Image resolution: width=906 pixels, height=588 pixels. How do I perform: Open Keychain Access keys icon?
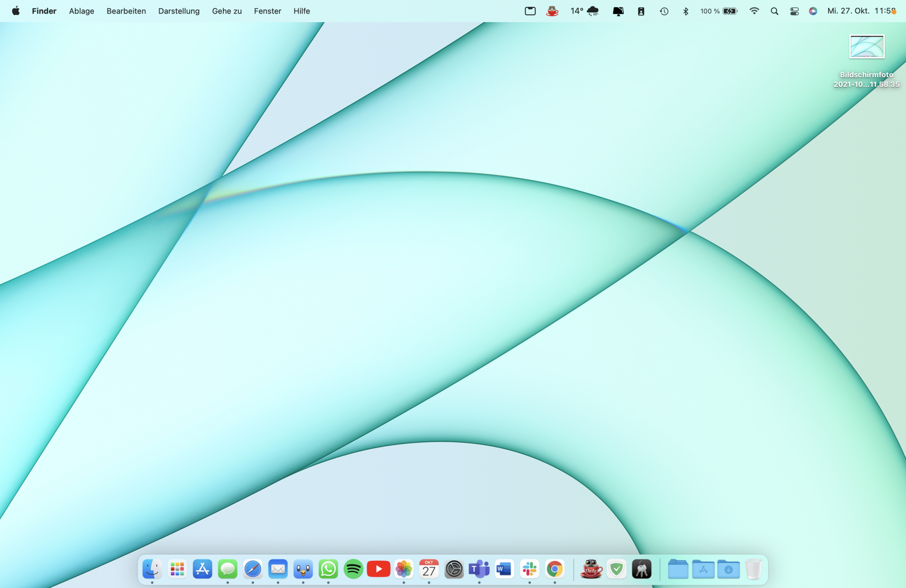[641, 569]
